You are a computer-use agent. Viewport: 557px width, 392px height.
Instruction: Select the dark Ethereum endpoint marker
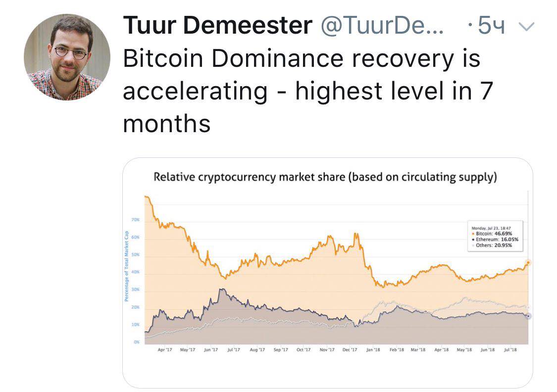tap(528, 316)
